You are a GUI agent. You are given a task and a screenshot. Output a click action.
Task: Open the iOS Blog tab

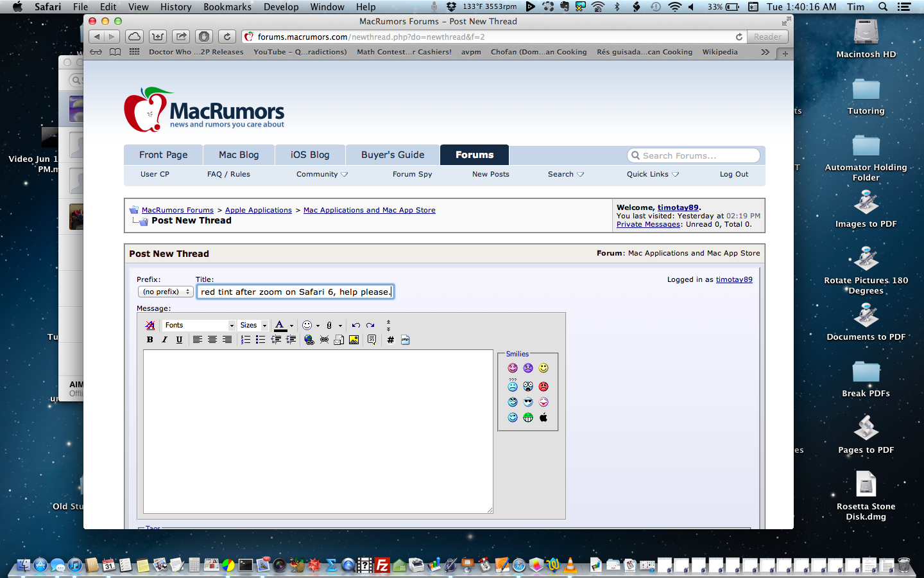coord(310,155)
